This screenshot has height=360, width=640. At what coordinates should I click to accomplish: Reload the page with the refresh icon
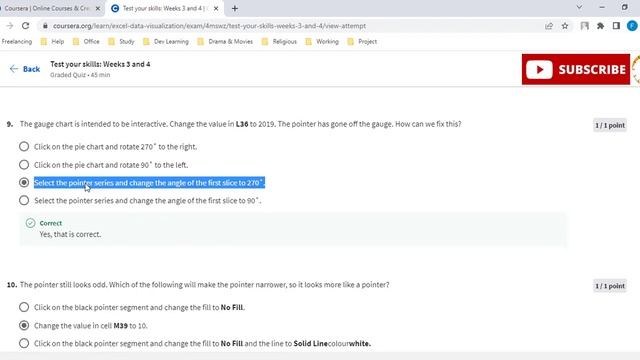[x=25, y=26]
